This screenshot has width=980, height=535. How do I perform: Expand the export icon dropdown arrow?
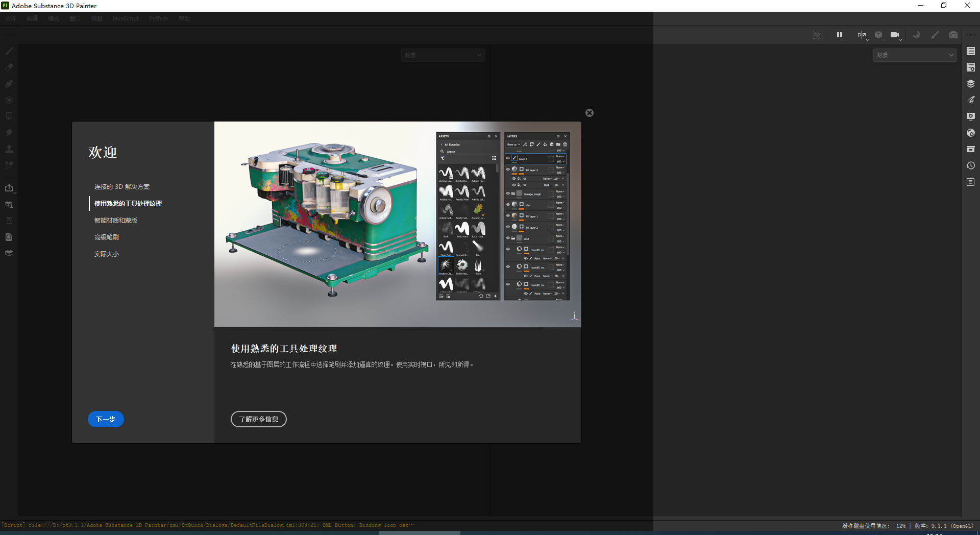click(x=15, y=192)
